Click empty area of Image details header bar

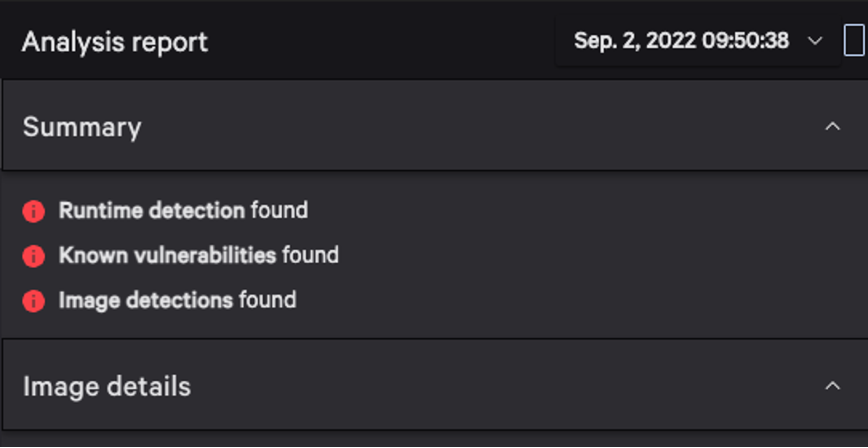pos(504,386)
